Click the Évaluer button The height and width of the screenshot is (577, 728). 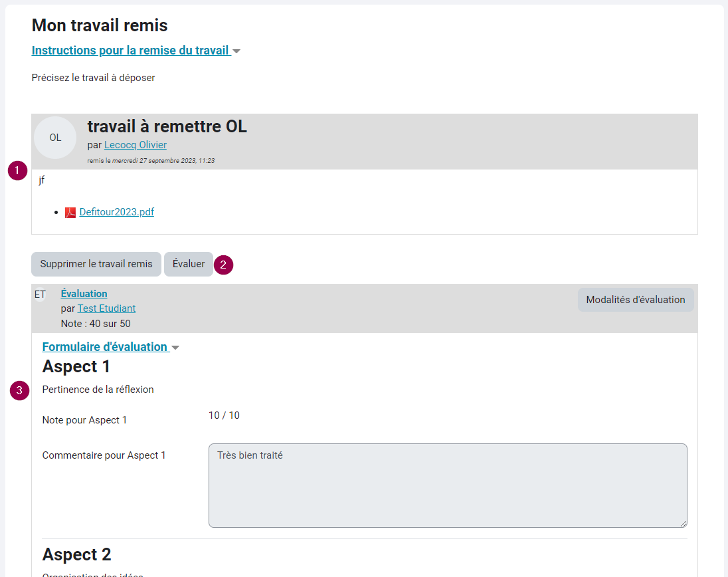pos(189,264)
